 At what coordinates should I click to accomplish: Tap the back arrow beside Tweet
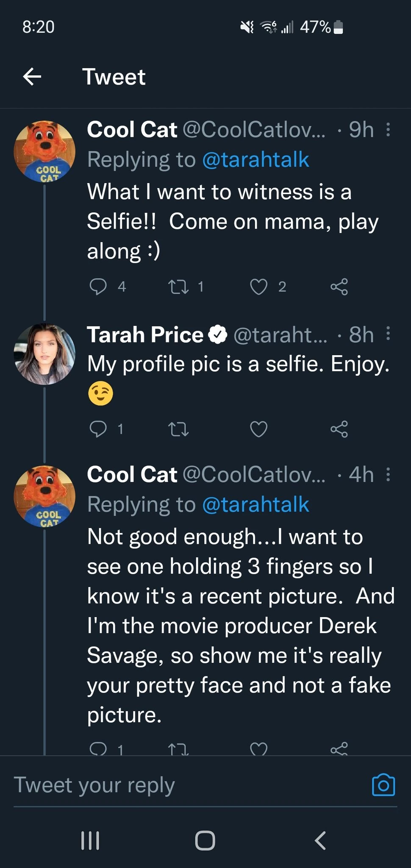click(32, 77)
